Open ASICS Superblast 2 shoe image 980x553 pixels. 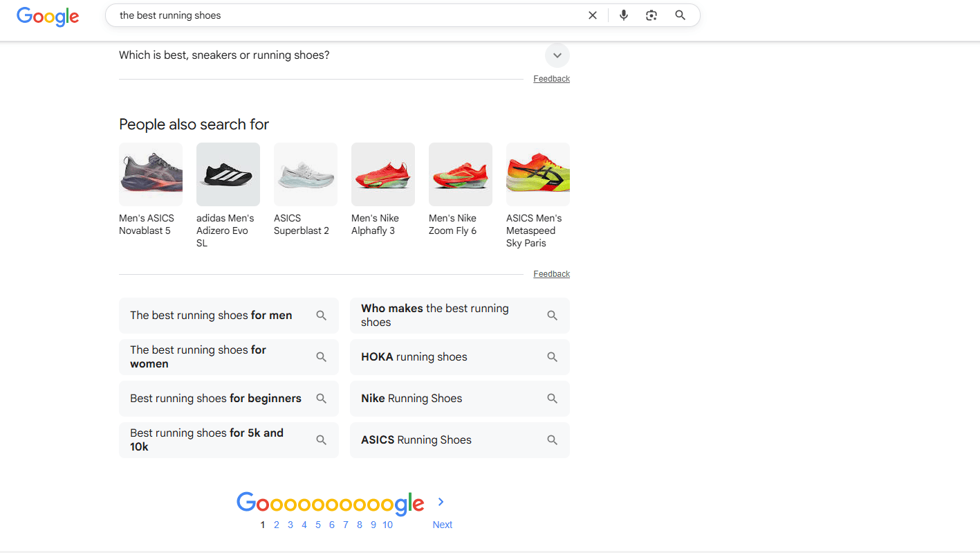306,174
